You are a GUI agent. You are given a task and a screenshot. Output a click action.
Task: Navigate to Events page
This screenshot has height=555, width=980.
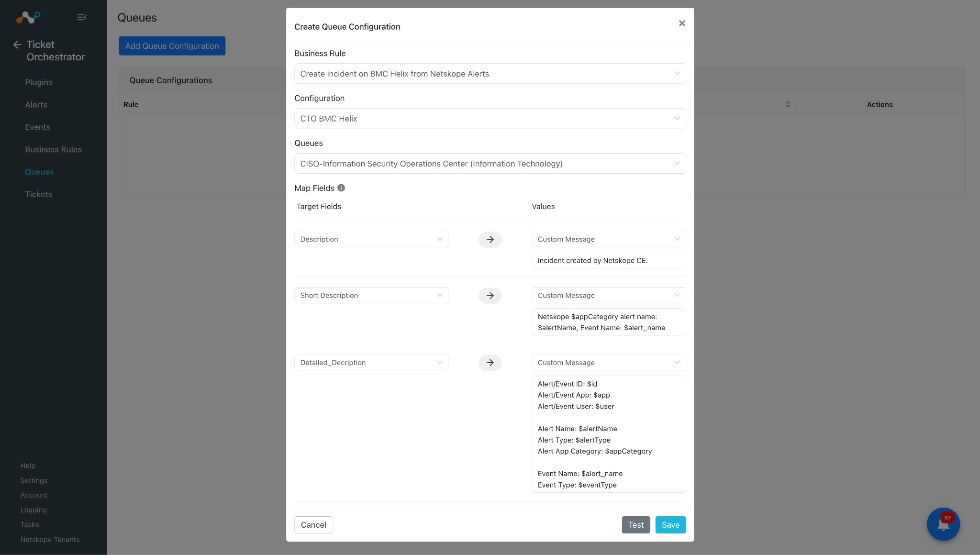pyautogui.click(x=38, y=127)
